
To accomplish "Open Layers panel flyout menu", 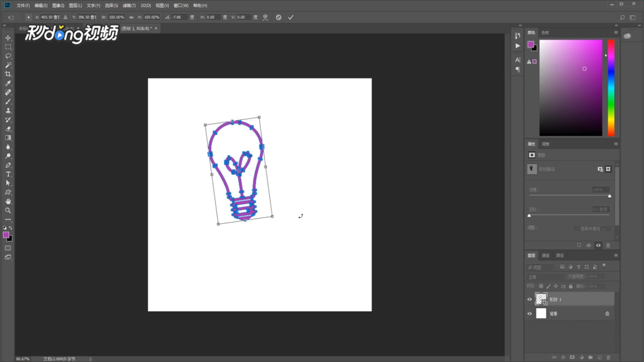I will click(x=616, y=255).
